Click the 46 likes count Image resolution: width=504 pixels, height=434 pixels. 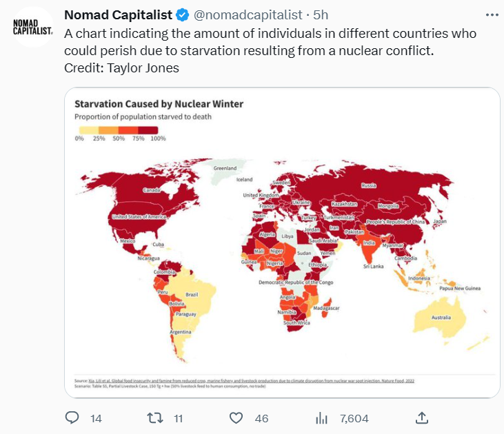(x=261, y=418)
